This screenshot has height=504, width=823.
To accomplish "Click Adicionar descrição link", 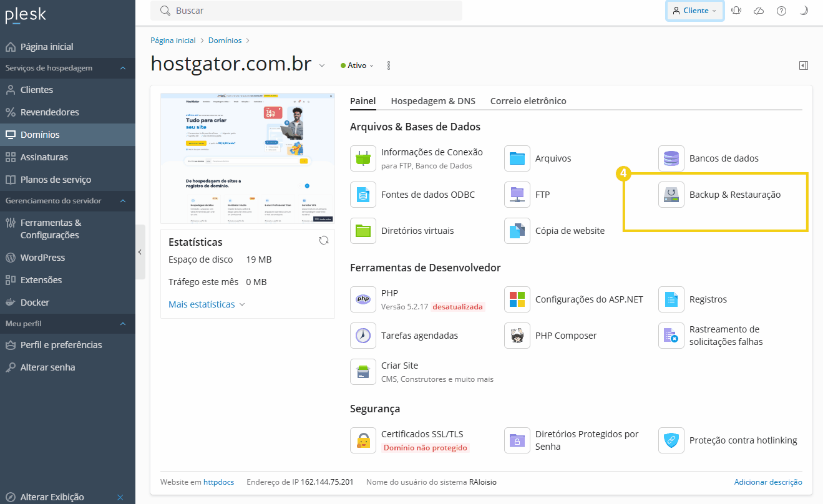I will click(x=768, y=482).
